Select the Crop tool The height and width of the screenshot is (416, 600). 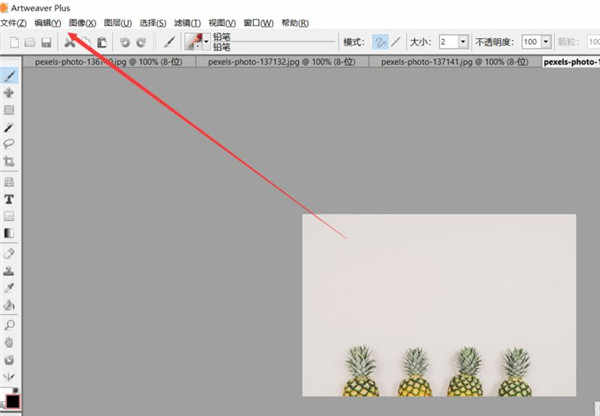click(9, 162)
